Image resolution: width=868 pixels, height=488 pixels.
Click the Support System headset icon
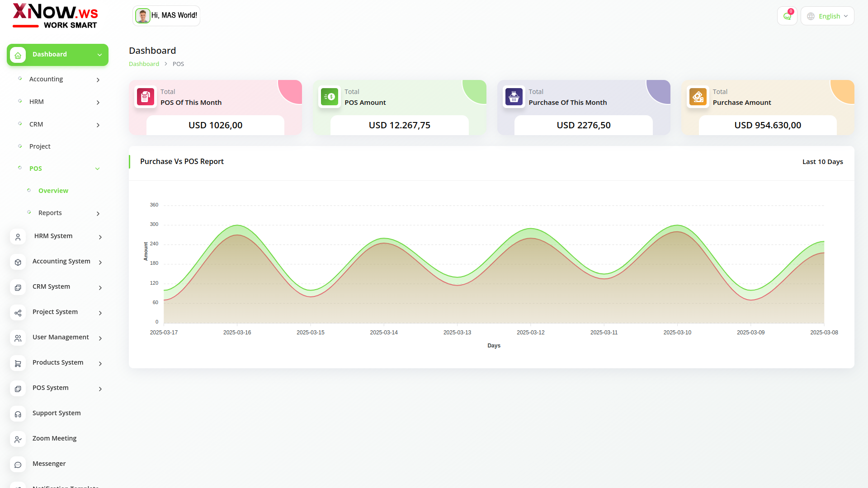(x=18, y=414)
